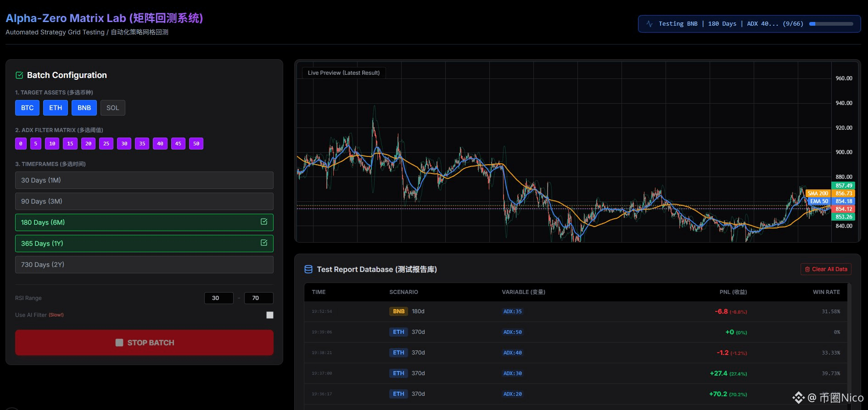Select the 730 Days (2Y) timeframe
This screenshot has height=410, width=868.
point(144,265)
